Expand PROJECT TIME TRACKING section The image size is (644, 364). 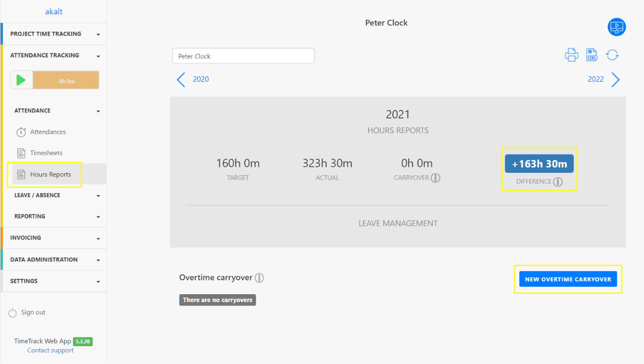pyautogui.click(x=53, y=34)
